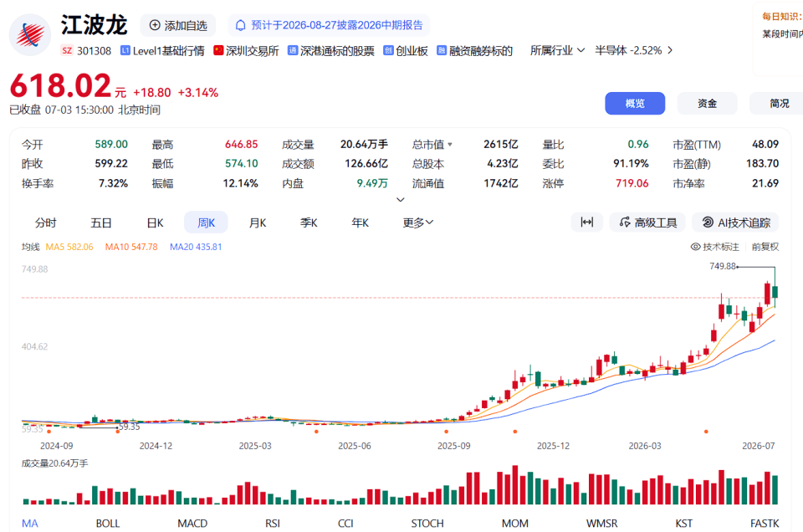This screenshot has height=532, width=803.
Task: Expand more quote data with the chevron
Action: [401, 200]
